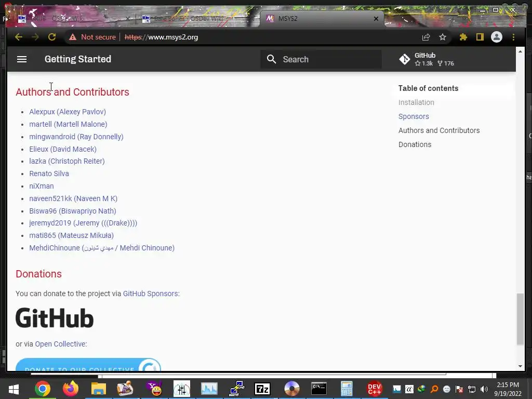The width and height of the screenshot is (532, 399).
Task: Open lazka (Christoph Reiter) profile link
Action: (x=67, y=161)
